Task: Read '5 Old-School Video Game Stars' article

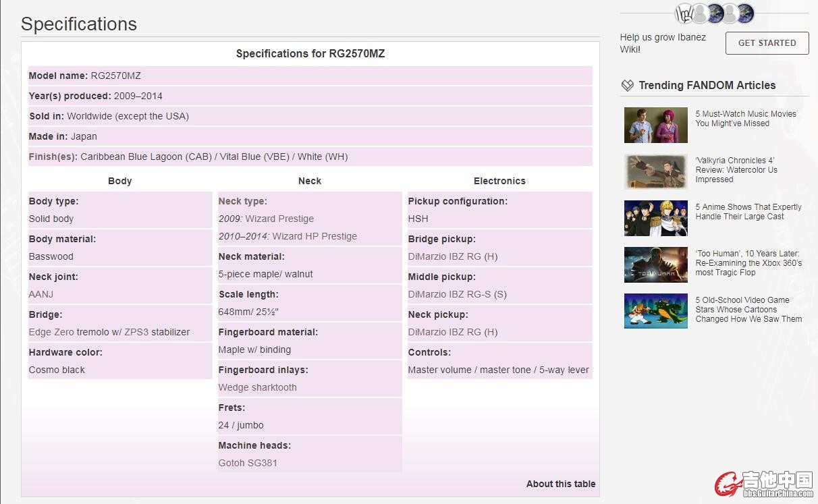Action: (748, 310)
